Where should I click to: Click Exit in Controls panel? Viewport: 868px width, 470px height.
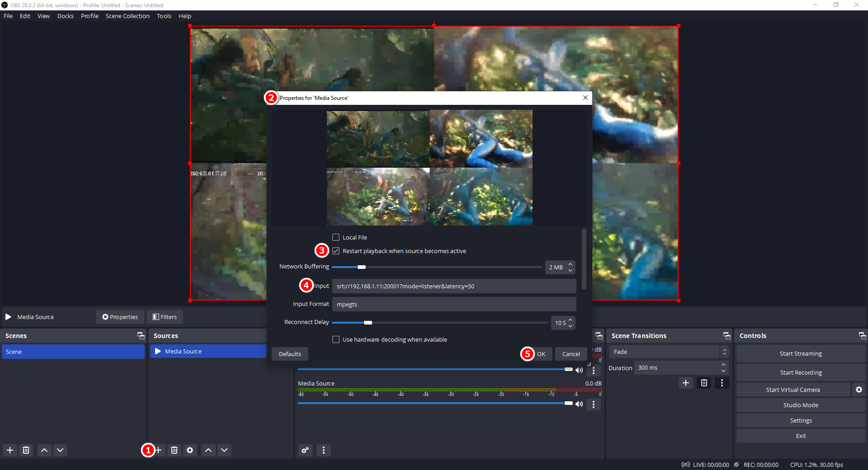tap(801, 436)
